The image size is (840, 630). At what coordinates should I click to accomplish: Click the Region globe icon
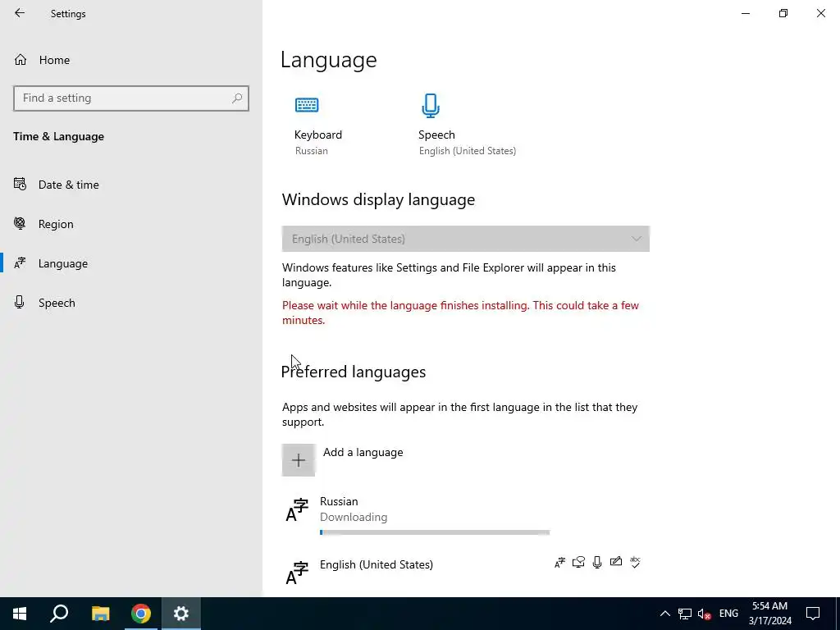20,223
